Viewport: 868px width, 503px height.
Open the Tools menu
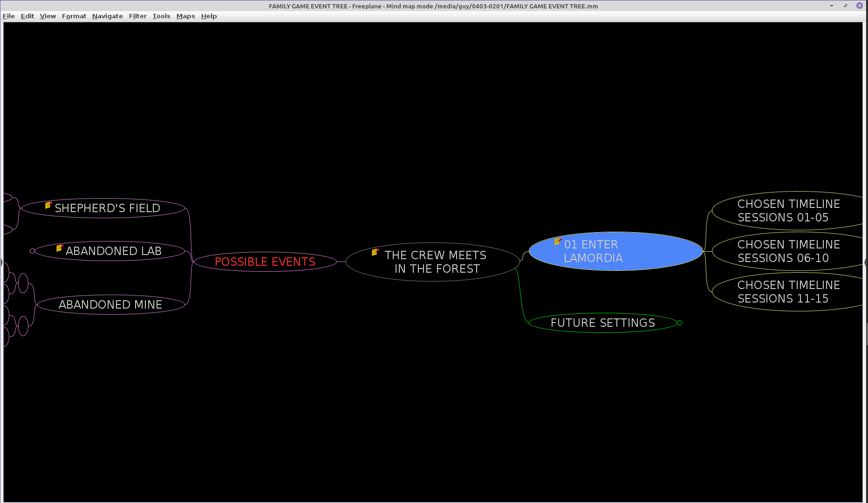pyautogui.click(x=161, y=16)
